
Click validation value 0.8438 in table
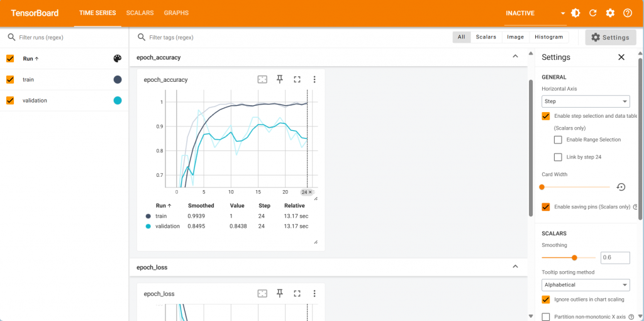[238, 226]
